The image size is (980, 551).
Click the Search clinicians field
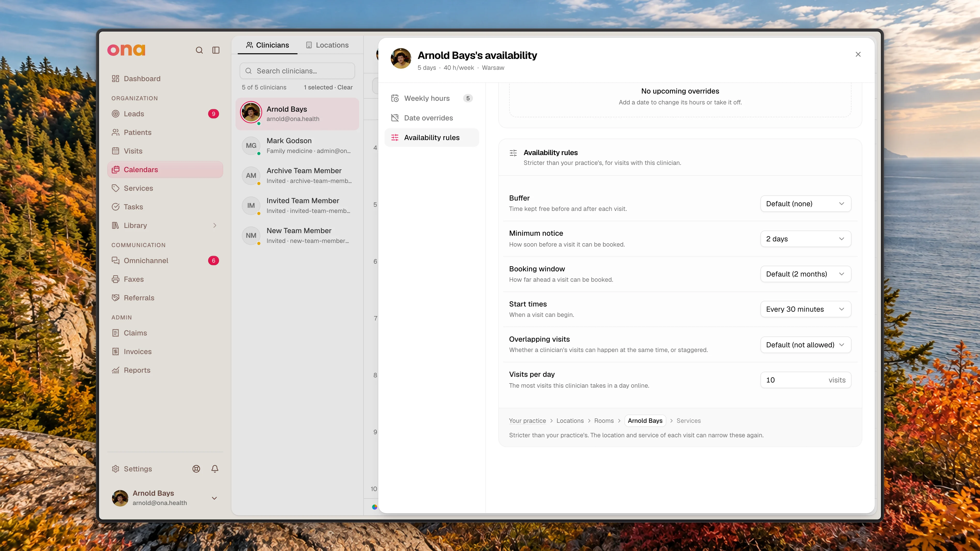[297, 71]
